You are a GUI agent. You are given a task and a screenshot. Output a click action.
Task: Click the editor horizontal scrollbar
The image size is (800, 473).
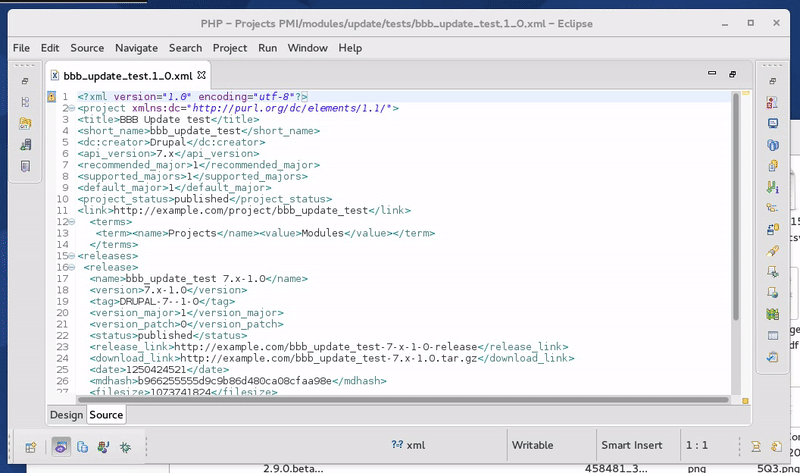[x=403, y=400]
